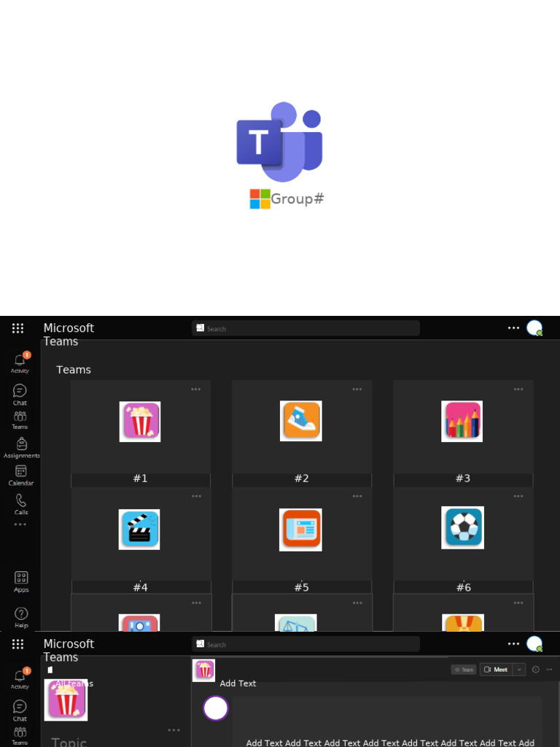The height and width of the screenshot is (747, 560).
Task: Open Activity bell in the Teams grid panel
Action: [x=20, y=363]
